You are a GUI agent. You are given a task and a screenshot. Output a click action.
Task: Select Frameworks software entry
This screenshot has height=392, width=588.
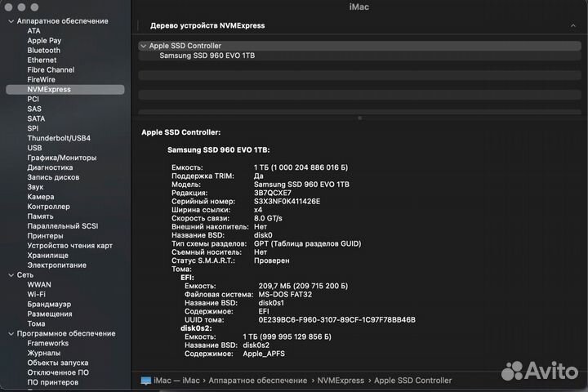coord(47,343)
